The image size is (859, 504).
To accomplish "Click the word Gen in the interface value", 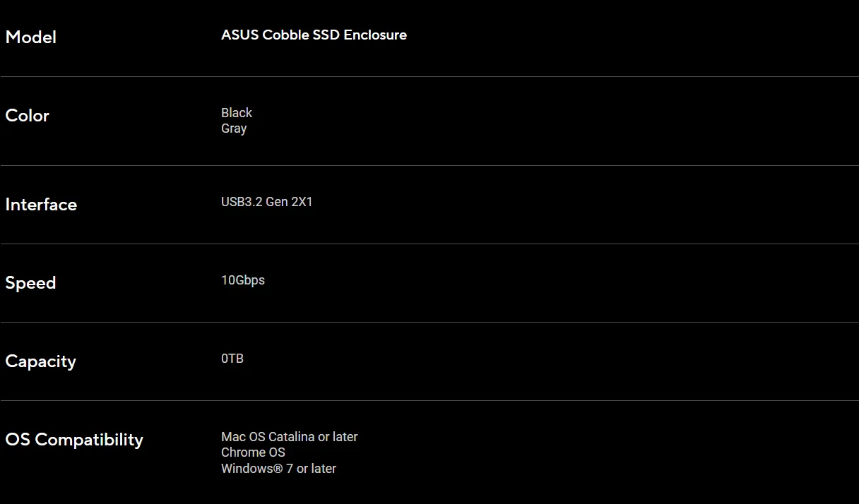I will click(277, 202).
